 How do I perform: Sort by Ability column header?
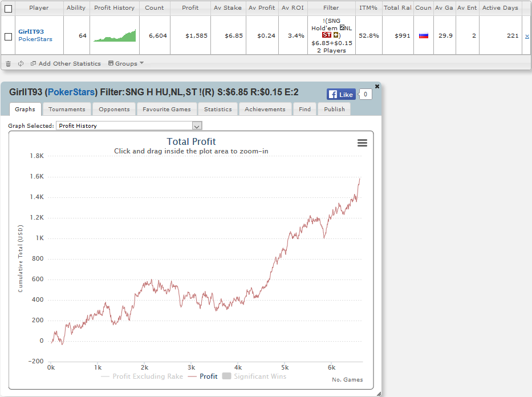76,8
